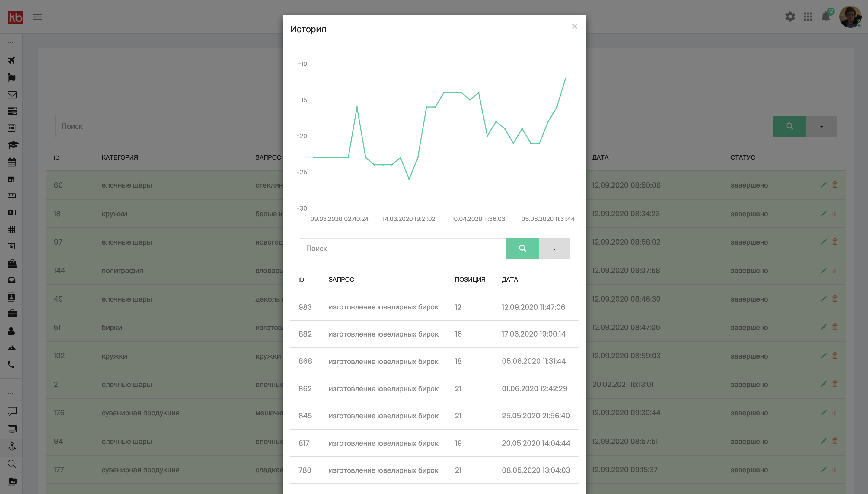This screenshot has height=494, width=868.
Task: Open the briefcase icon in sidebar
Action: click(12, 313)
